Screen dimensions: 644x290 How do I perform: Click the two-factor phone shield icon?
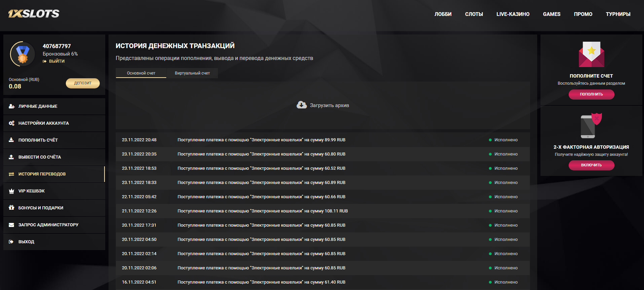pyautogui.click(x=591, y=126)
